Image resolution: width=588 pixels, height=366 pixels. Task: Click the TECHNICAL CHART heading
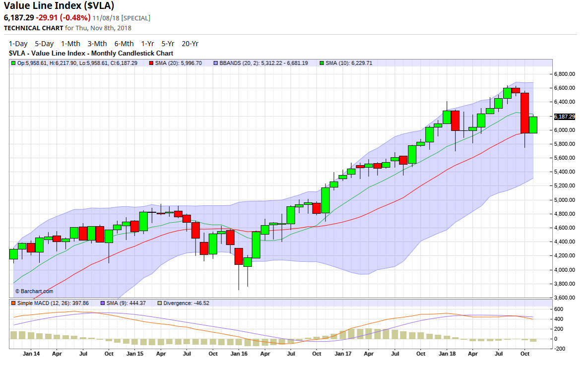(33, 28)
